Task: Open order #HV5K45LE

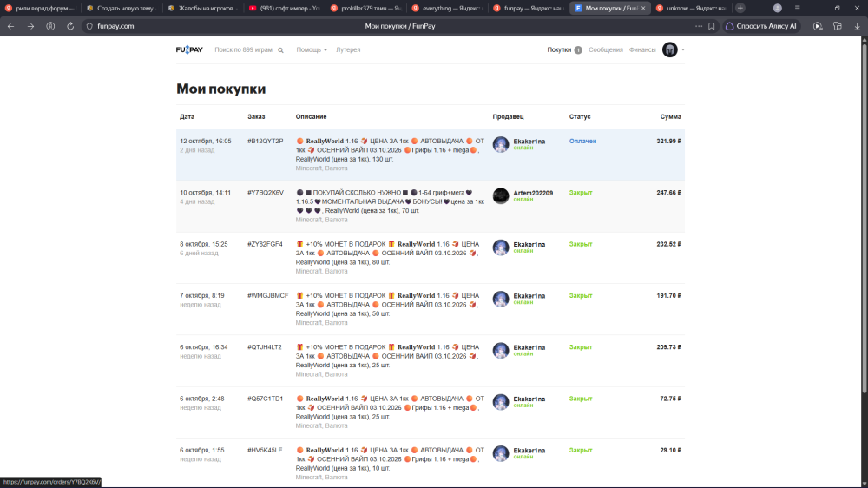Action: pos(265,451)
